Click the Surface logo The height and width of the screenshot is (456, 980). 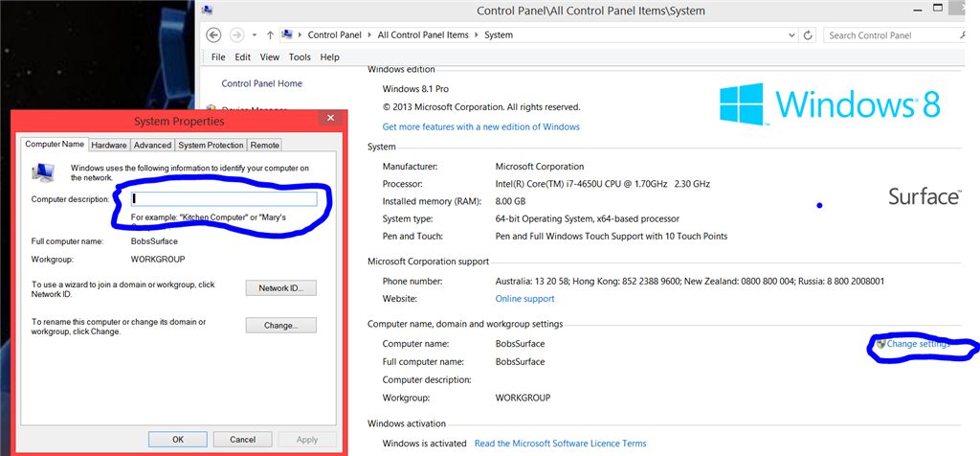click(x=924, y=196)
